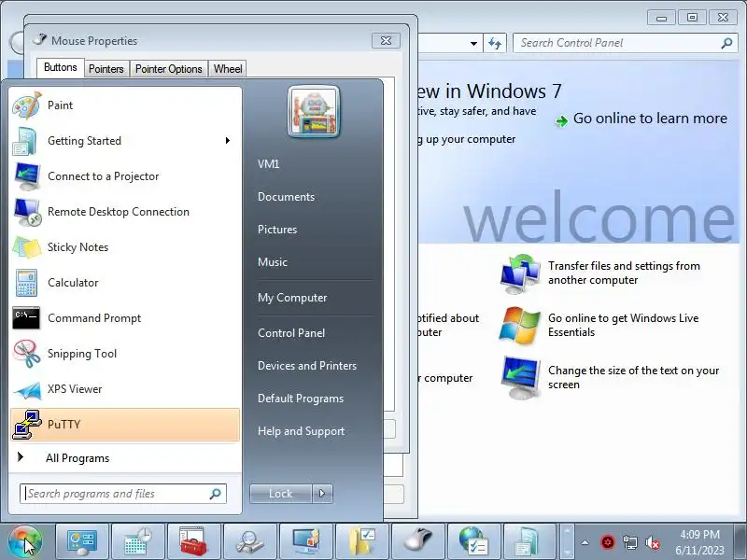Select the Wheel tab

[228, 69]
